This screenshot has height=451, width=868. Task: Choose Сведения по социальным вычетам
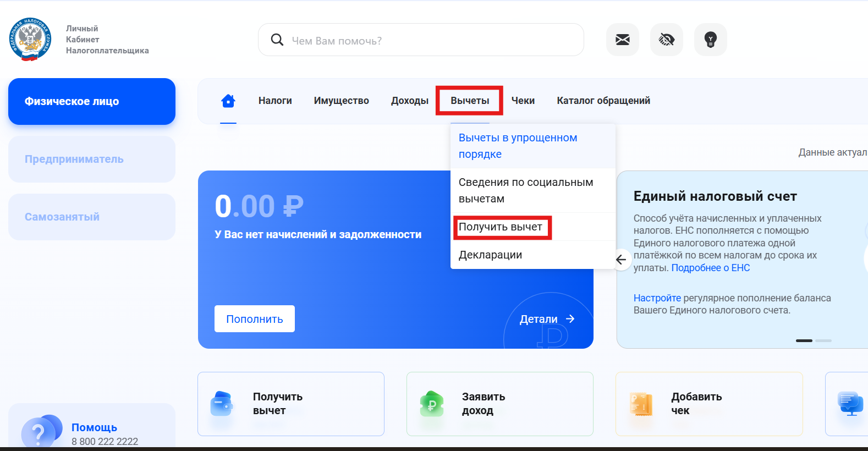coord(532,190)
